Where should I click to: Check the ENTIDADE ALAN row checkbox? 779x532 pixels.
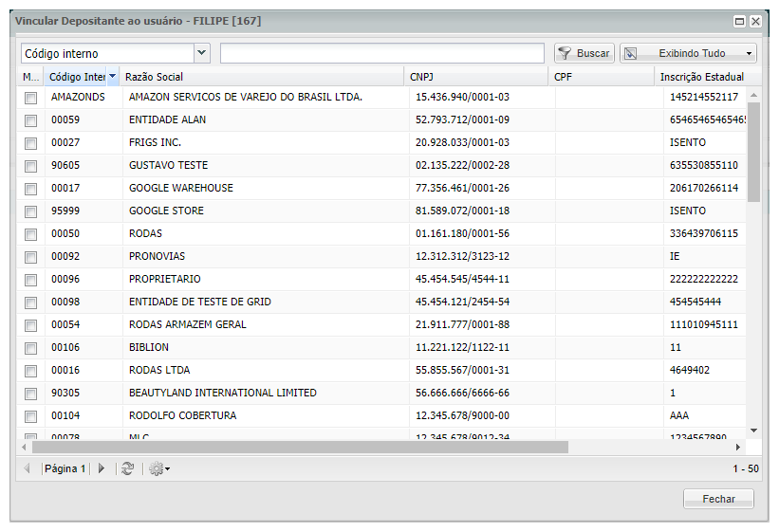point(30,120)
